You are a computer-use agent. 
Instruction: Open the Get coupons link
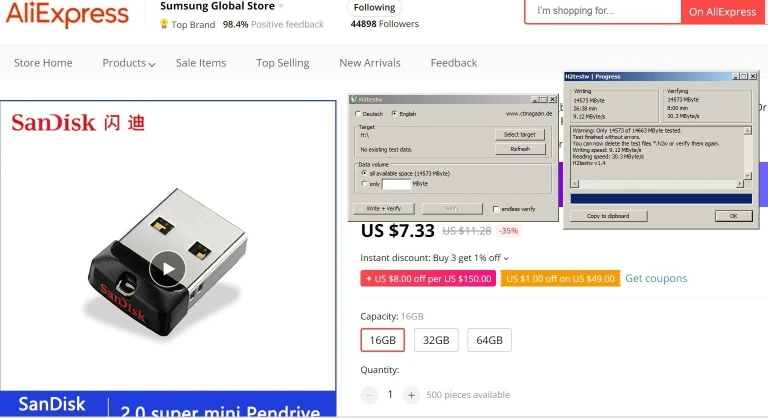point(656,278)
